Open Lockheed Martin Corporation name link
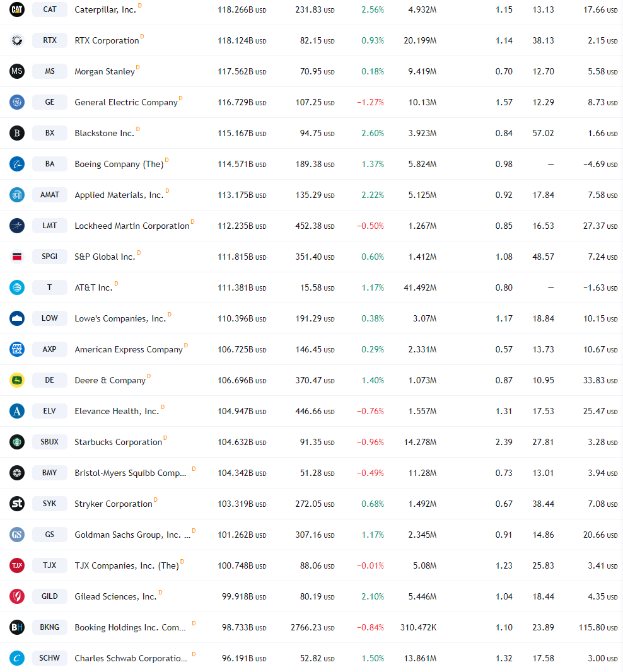The image size is (623, 672). click(x=132, y=226)
